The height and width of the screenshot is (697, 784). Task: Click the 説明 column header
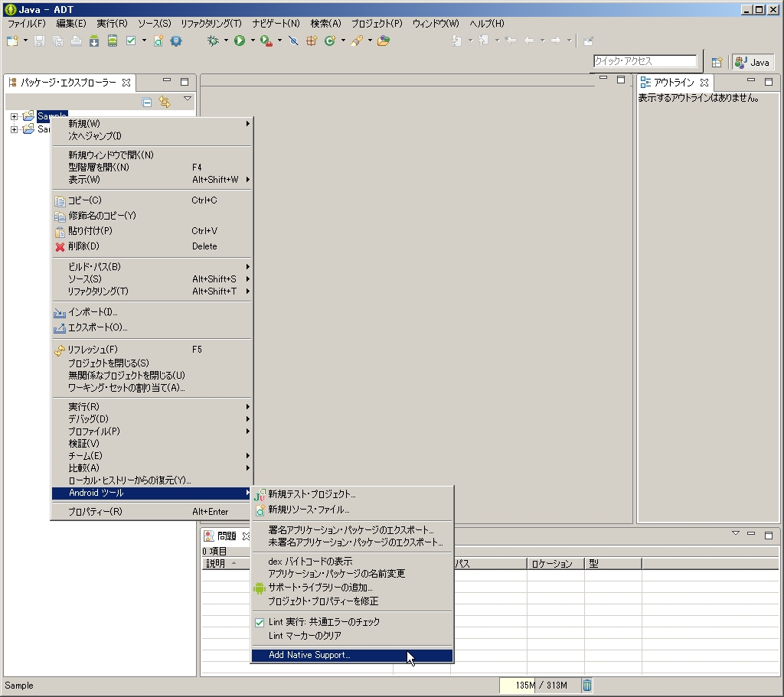226,564
